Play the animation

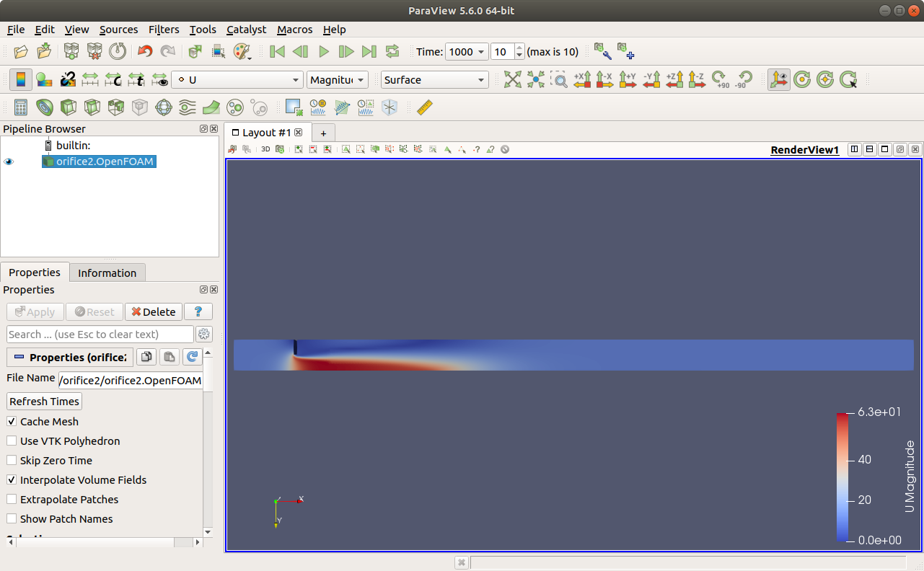tap(324, 51)
